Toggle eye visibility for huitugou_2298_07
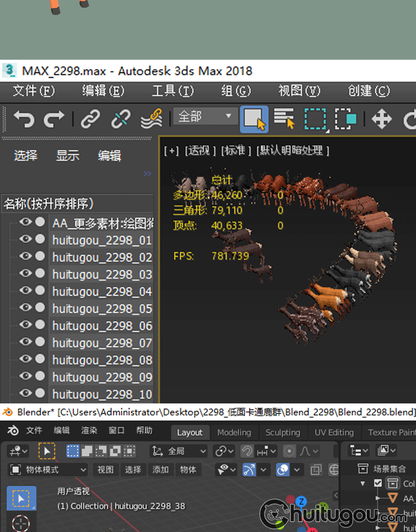This screenshot has width=416, height=532. pos(26,342)
